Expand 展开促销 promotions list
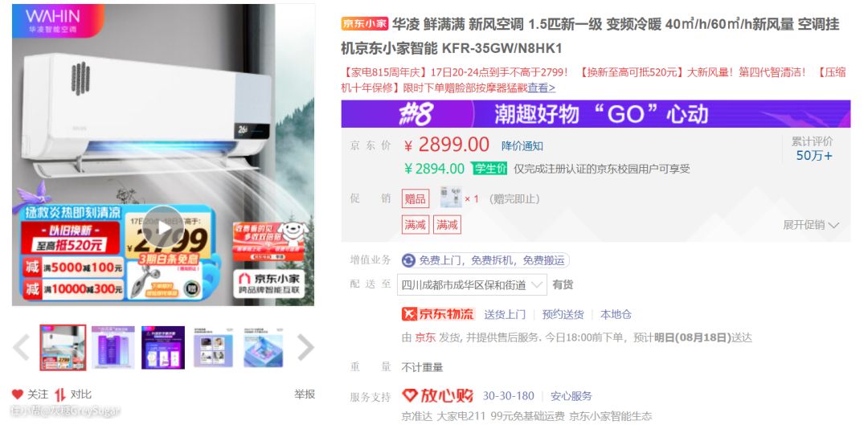The width and height of the screenshot is (868, 429). click(811, 225)
